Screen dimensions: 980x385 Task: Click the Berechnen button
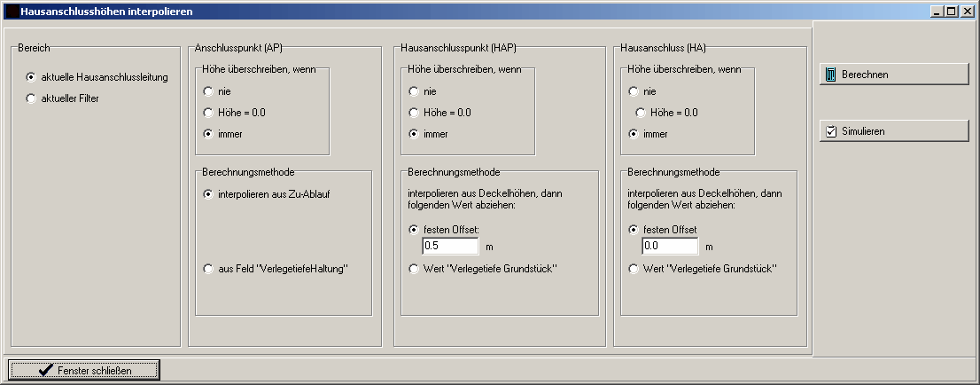click(x=894, y=74)
